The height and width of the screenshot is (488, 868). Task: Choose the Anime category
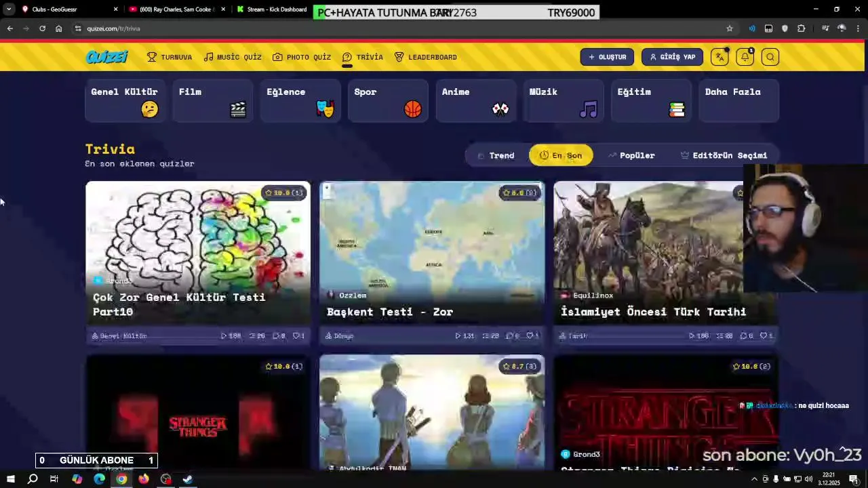pos(475,100)
